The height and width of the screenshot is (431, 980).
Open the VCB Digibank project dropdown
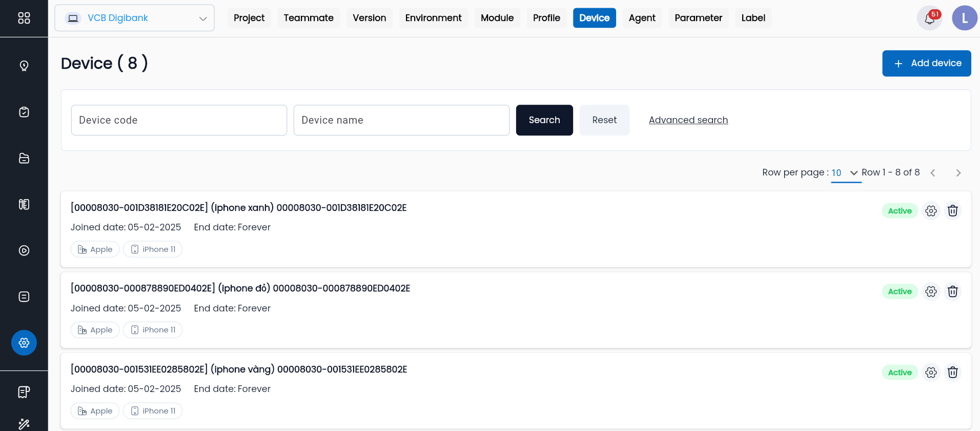point(134,18)
